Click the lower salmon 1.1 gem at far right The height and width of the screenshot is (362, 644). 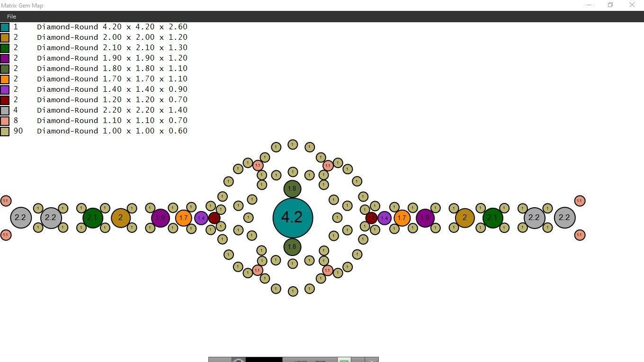(580, 235)
